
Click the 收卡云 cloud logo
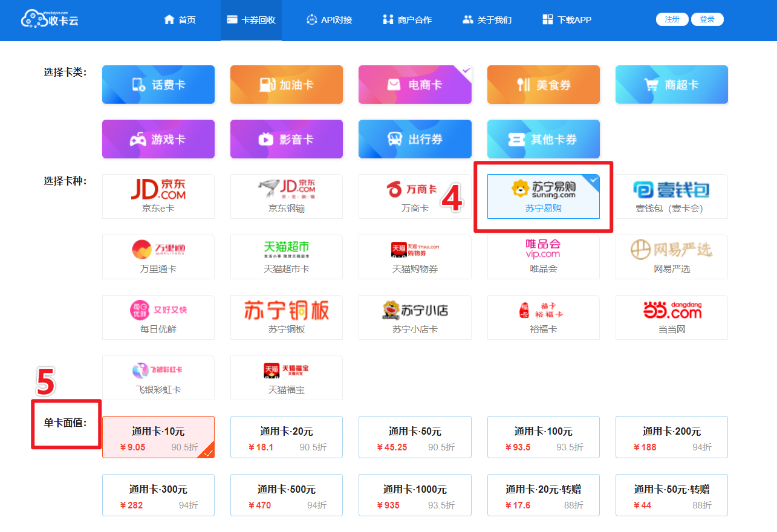[x=50, y=19]
